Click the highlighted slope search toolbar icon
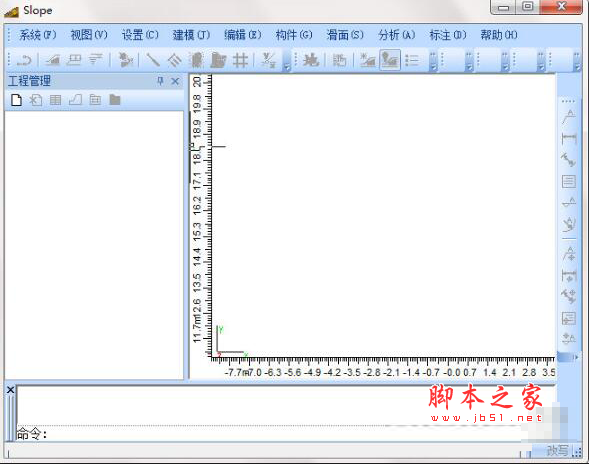The image size is (589, 464). (390, 60)
